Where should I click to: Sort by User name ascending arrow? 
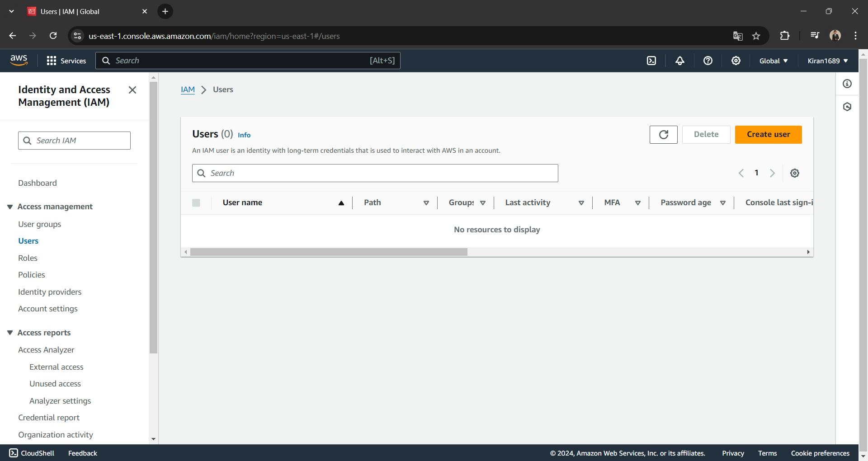(341, 203)
